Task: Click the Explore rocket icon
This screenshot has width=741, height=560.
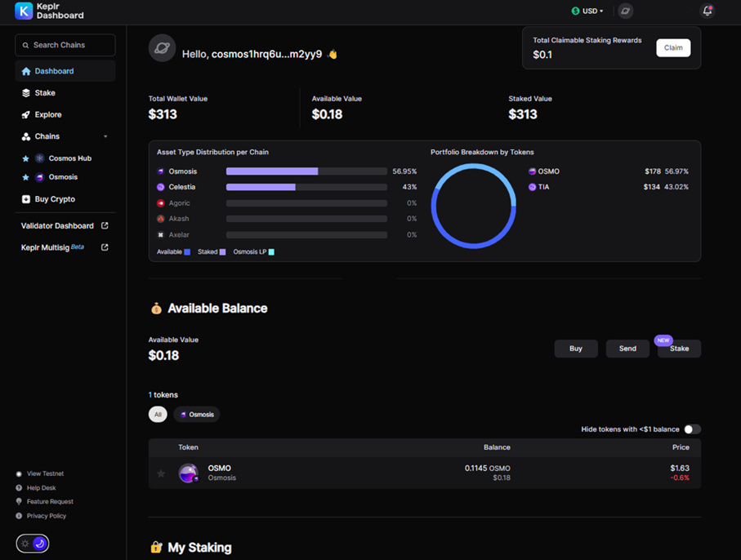Action: tap(26, 115)
